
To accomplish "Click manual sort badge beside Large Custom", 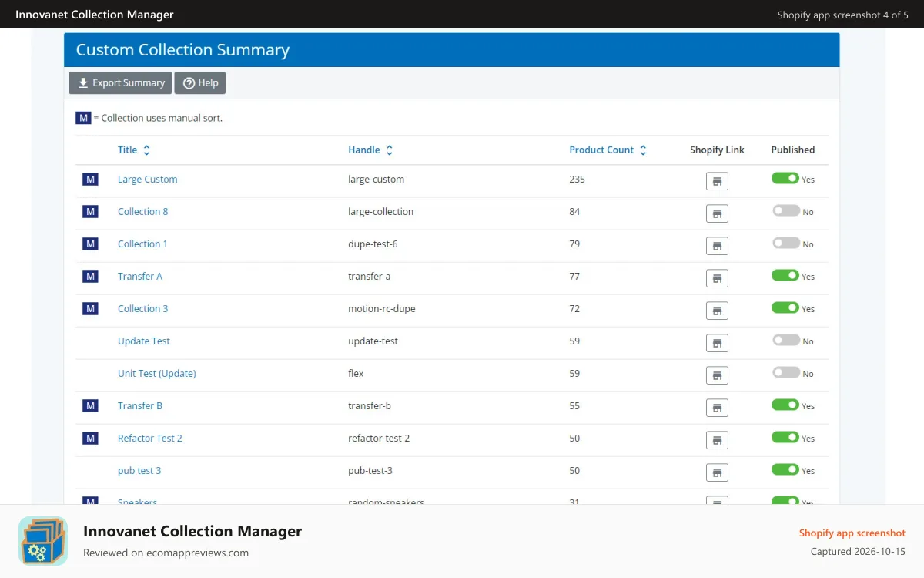I will click(x=90, y=180).
